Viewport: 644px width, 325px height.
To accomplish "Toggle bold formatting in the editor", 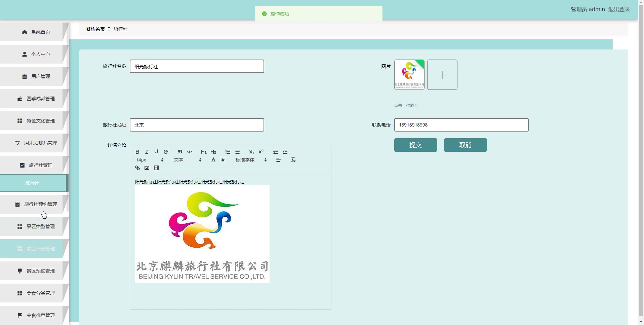I will 137,152.
